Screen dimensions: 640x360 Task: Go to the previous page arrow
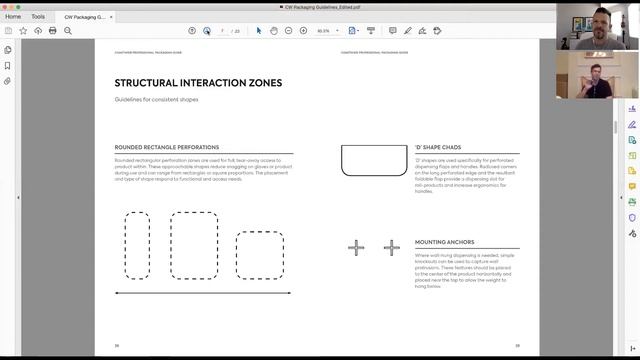pos(192,31)
